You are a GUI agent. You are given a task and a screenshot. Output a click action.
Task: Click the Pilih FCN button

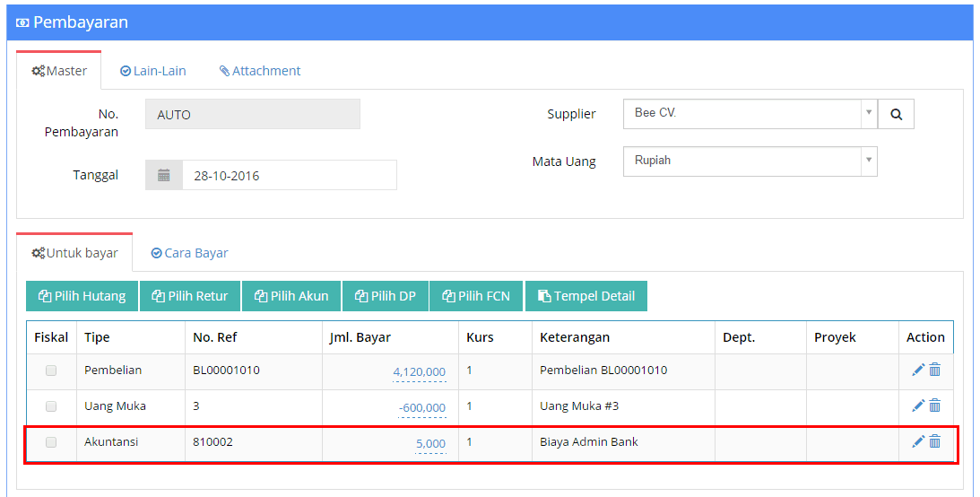pos(476,296)
